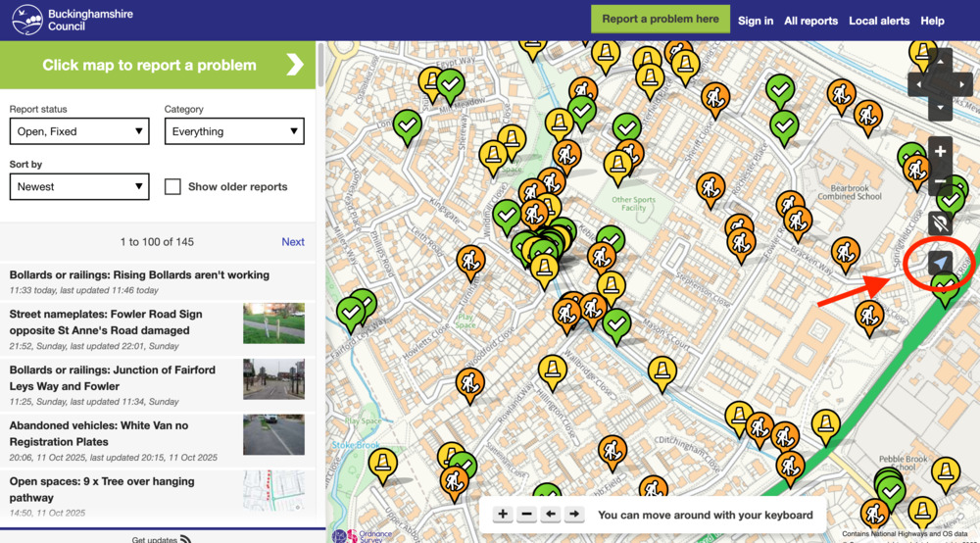Open All reports in top navigation
Screen dimensions: 980x543
(810, 21)
